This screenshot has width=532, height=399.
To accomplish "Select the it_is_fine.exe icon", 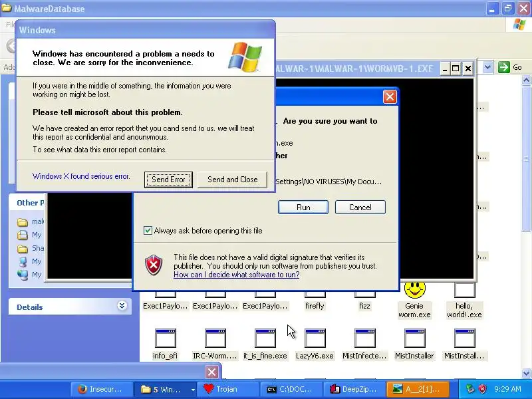I will point(265,338).
